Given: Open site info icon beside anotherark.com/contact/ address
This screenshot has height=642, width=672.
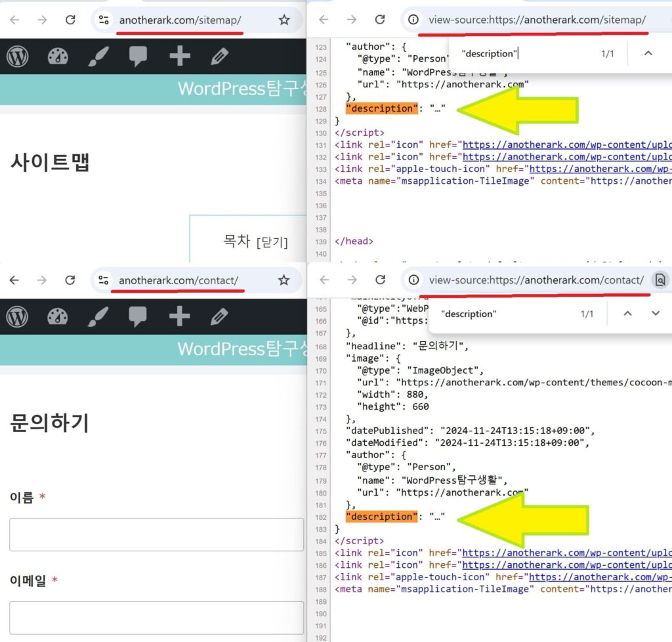Looking at the screenshot, I should coord(103,280).
